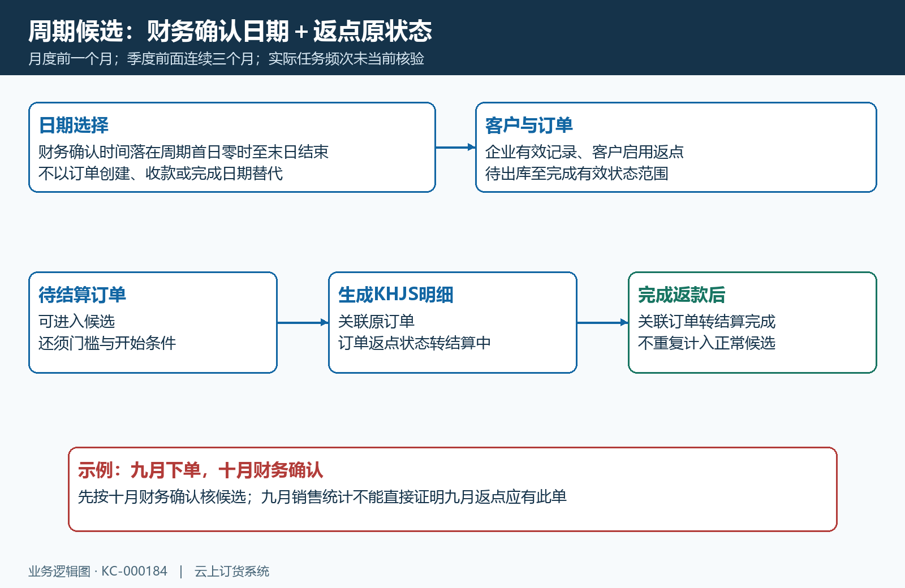Screen dimensions: 905x588
Task: Select line 还须门槛与开始条件
Action: (107, 343)
